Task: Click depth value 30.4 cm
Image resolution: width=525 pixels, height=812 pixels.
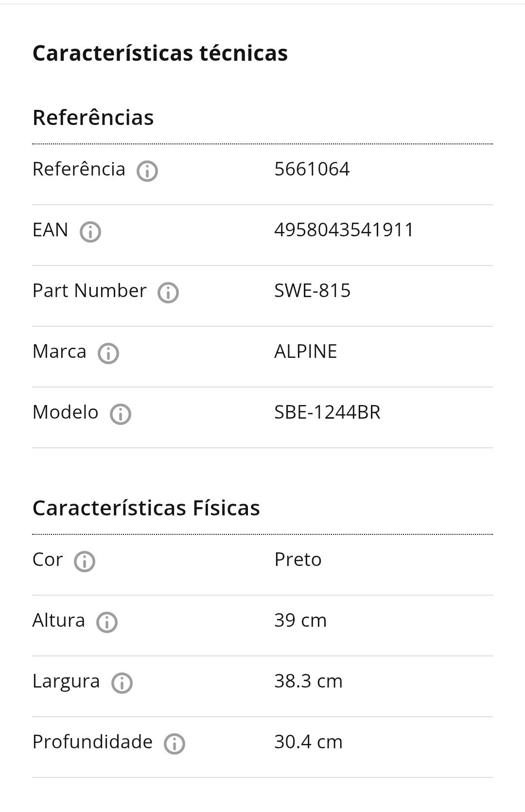Action: [309, 742]
